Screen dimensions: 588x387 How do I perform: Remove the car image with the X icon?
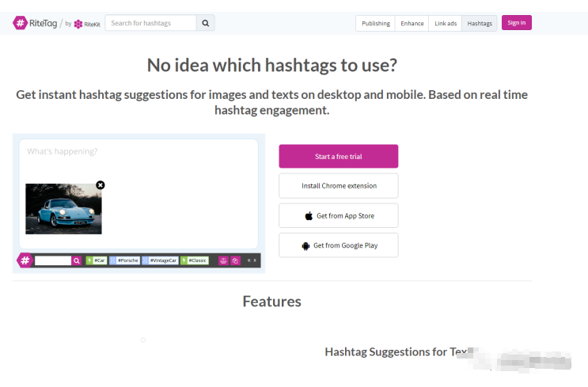(x=101, y=185)
